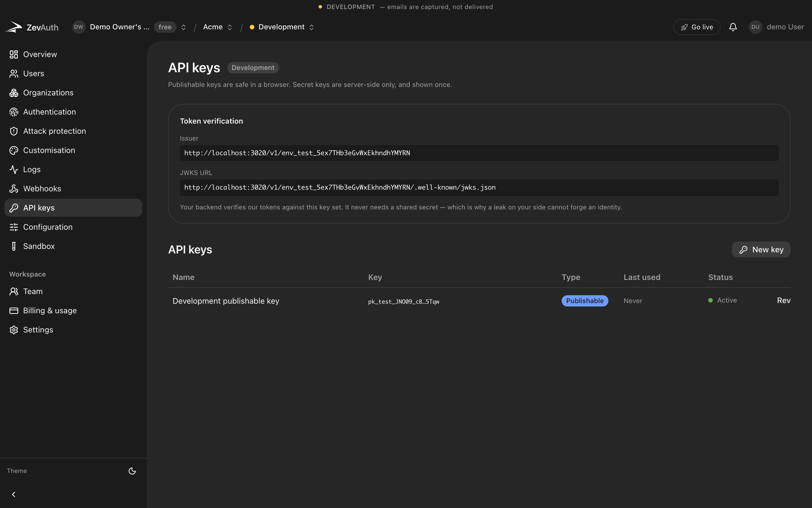Open the Authentication menu item
This screenshot has height=508, width=812.
pyautogui.click(x=73, y=112)
